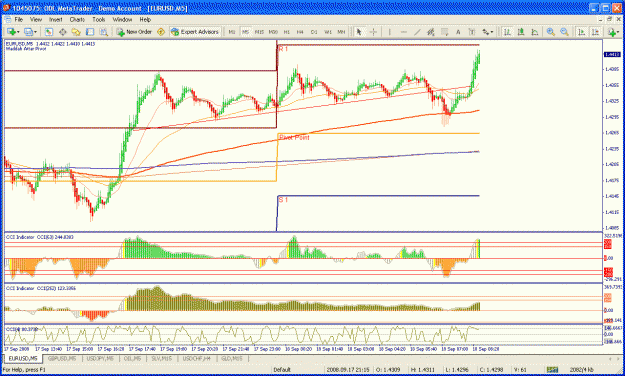This screenshot has width=625, height=376.
Task: Toggle Chart Shift
Action: 596,32
